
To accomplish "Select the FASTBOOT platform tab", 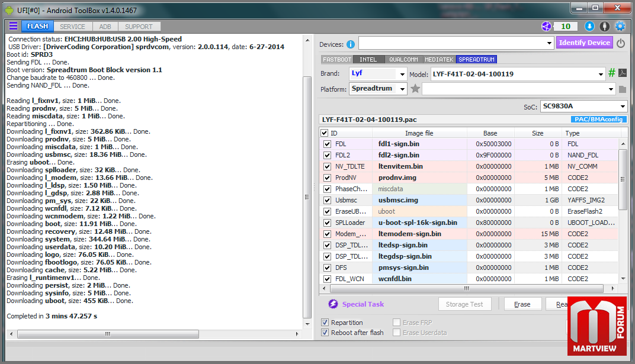I will [336, 59].
